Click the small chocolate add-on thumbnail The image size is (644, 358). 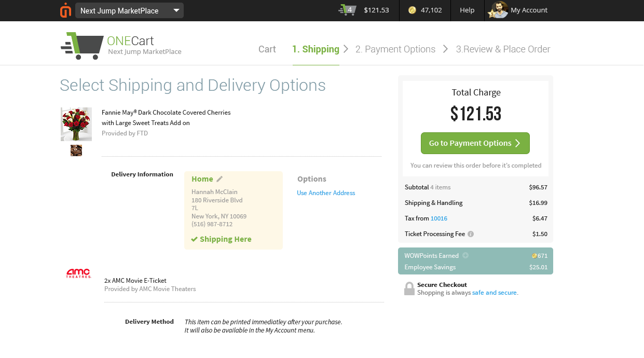point(76,150)
